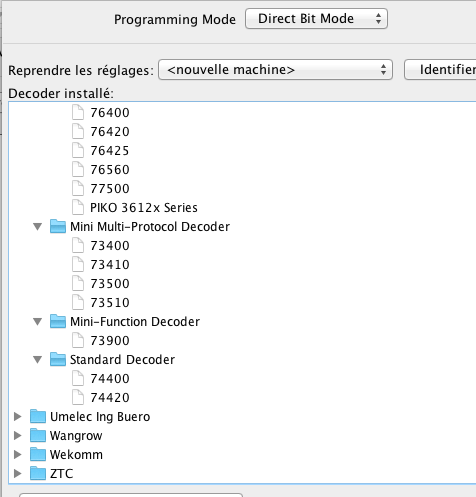Select decoder 76400 in the list

(x=110, y=113)
